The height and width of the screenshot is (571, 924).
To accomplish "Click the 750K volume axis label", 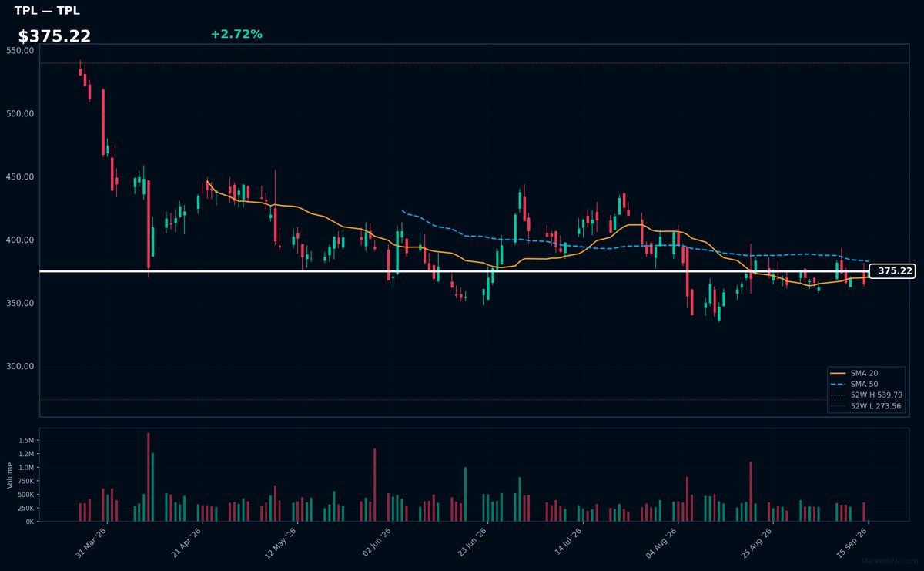I will pyautogui.click(x=25, y=481).
